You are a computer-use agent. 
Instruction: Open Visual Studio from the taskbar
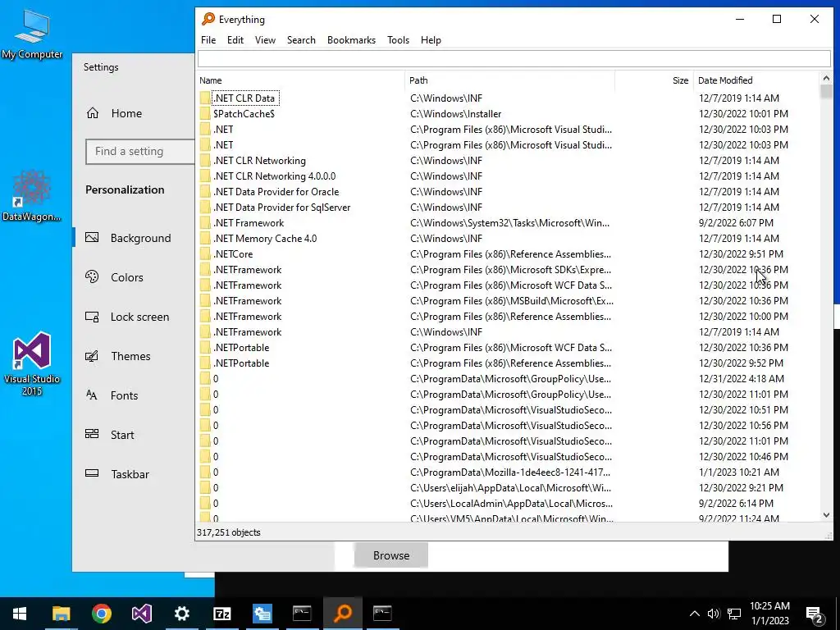click(x=141, y=614)
